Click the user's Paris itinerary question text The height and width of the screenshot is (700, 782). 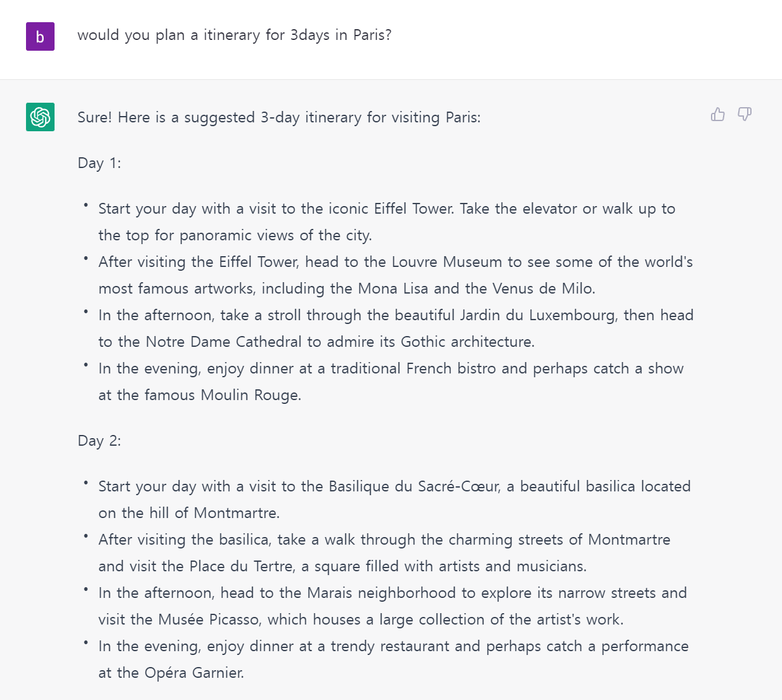click(x=234, y=35)
